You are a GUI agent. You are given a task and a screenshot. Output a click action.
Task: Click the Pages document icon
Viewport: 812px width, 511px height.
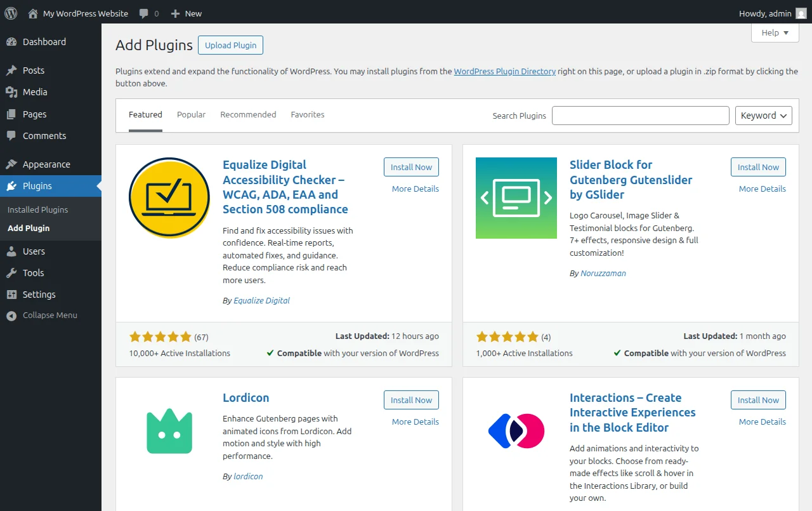pyautogui.click(x=14, y=114)
